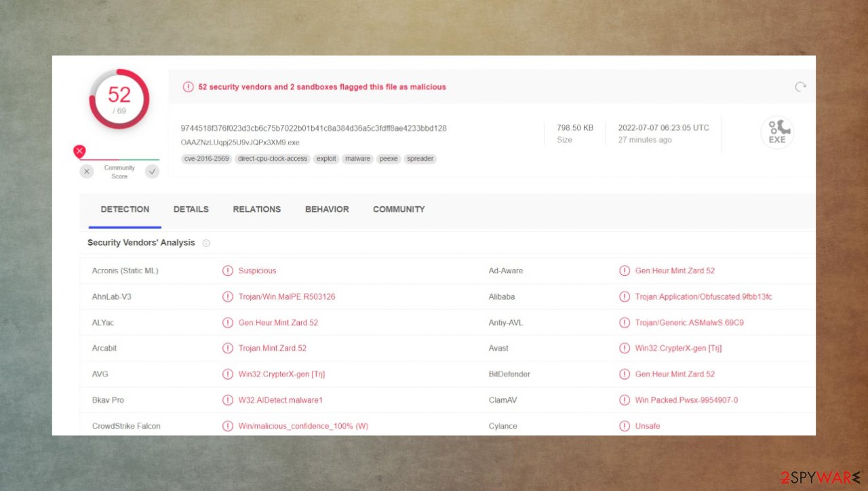Click the alert icon next to Suspicious
868x491 pixels.
228,271
